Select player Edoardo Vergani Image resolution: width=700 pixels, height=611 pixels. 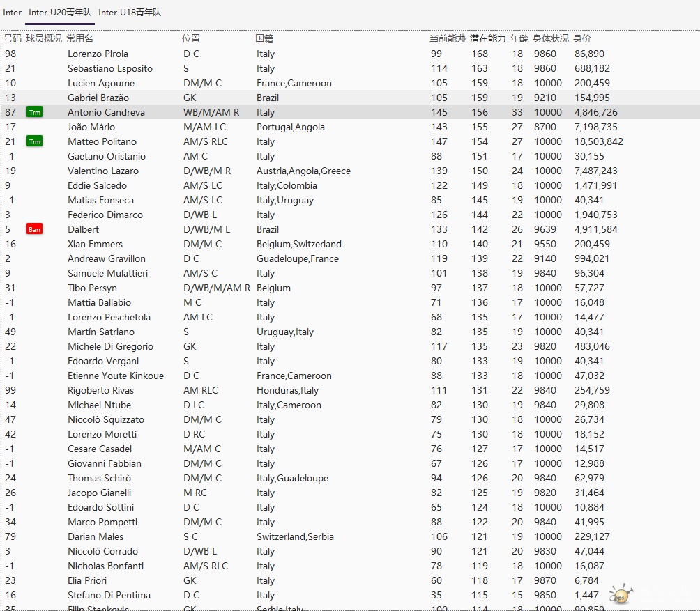click(103, 362)
